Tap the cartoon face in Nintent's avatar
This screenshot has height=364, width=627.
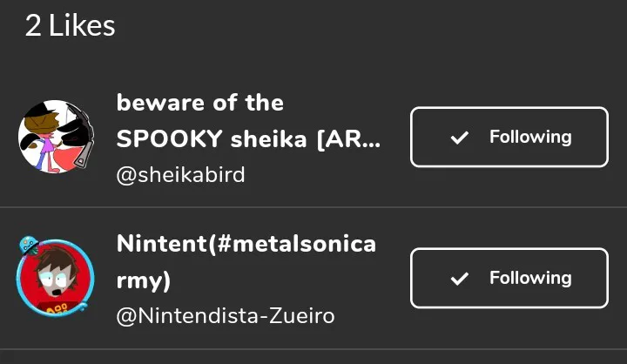(x=57, y=273)
